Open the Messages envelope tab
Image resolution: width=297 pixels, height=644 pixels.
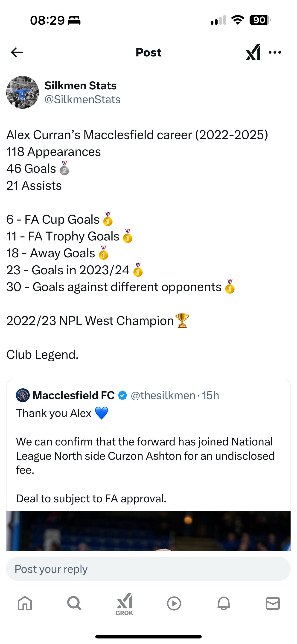click(x=273, y=603)
